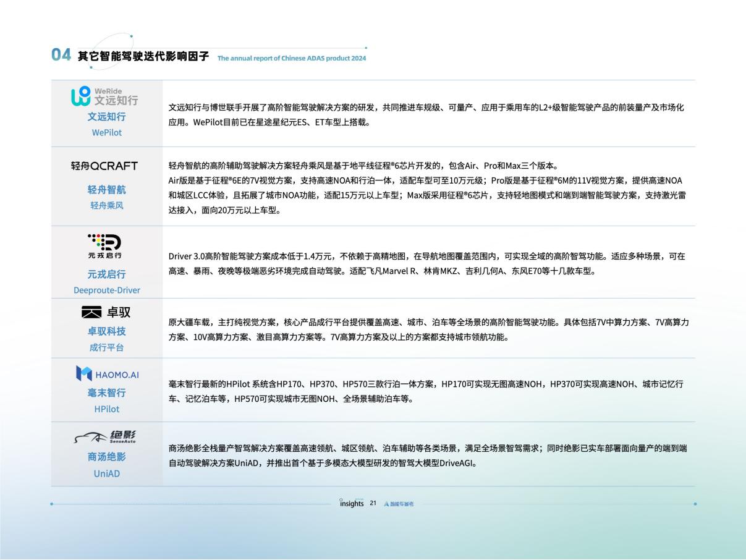Click the title 其它智能驾驶迭代影响因子
This screenshot has width=746, height=560.
pyautogui.click(x=143, y=56)
